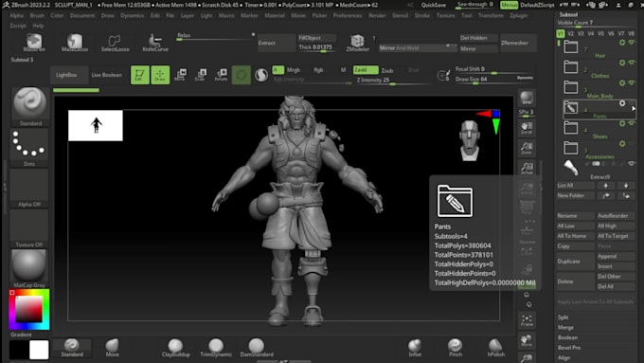Toggle the Live Boolean button
The image size is (644, 363).
click(x=106, y=75)
